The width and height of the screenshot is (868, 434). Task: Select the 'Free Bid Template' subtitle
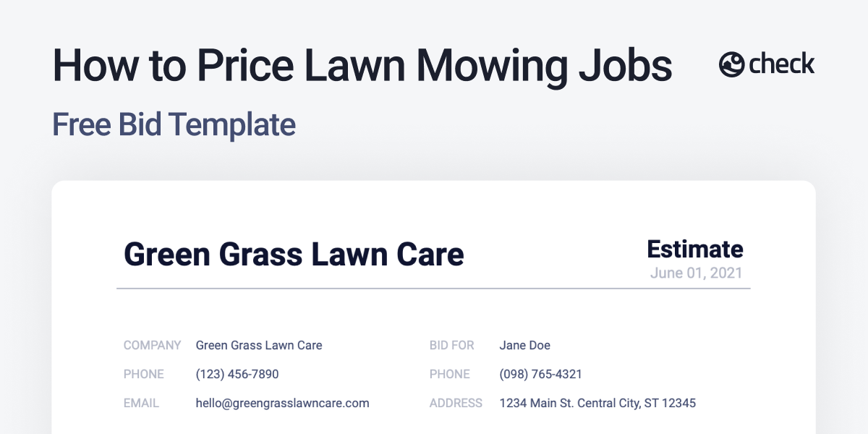click(174, 124)
